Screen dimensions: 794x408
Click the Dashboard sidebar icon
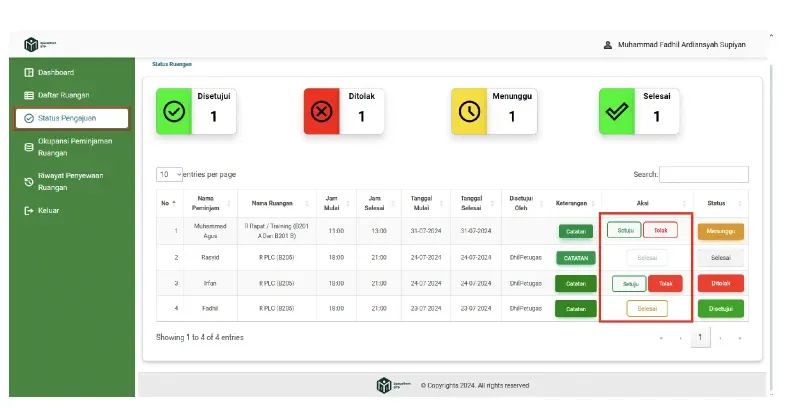pos(29,72)
